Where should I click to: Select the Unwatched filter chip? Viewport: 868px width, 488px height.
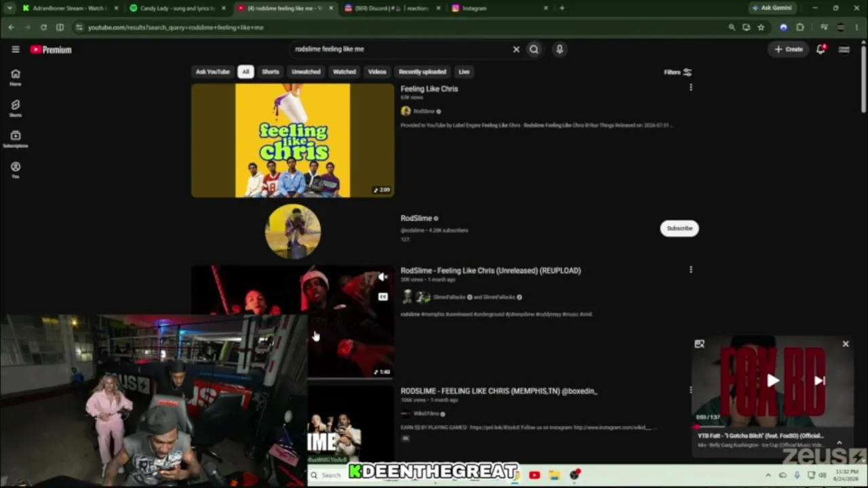(x=306, y=72)
